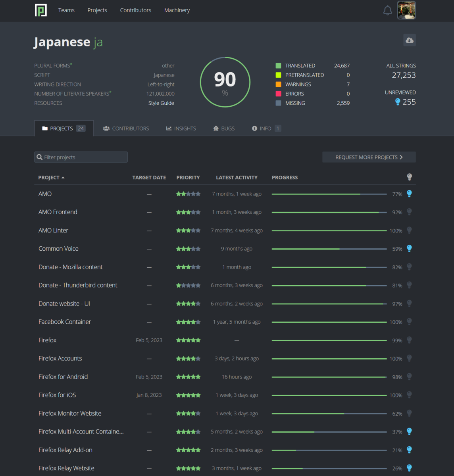Viewport: 454px width, 476px height.
Task: Click the unreviewed lightbulb in AMO row
Action: pos(409,194)
